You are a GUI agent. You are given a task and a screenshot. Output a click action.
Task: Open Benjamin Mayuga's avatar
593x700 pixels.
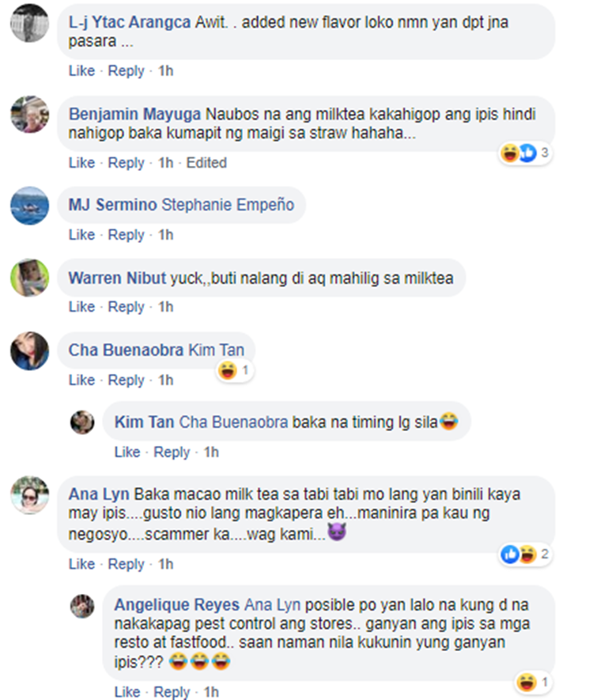[29, 114]
